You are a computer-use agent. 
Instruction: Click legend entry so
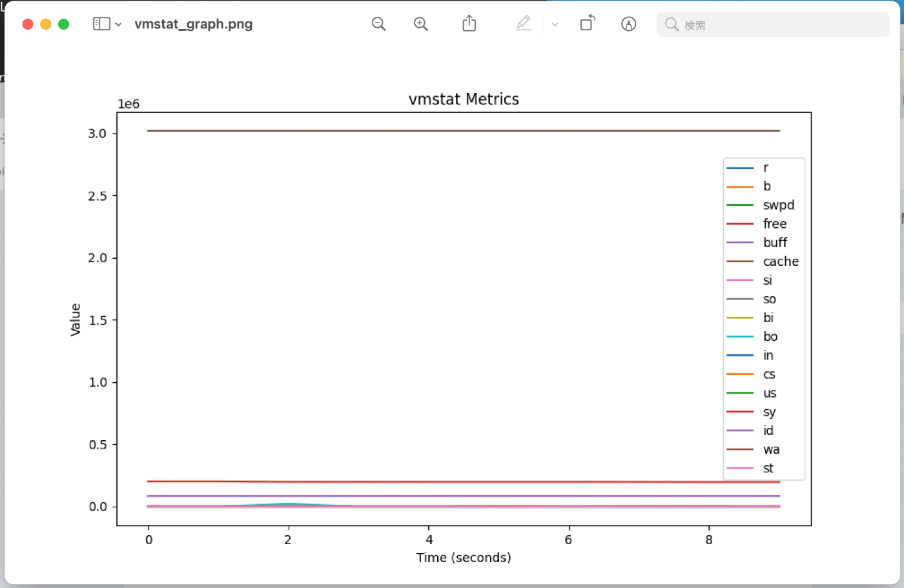[x=769, y=299]
